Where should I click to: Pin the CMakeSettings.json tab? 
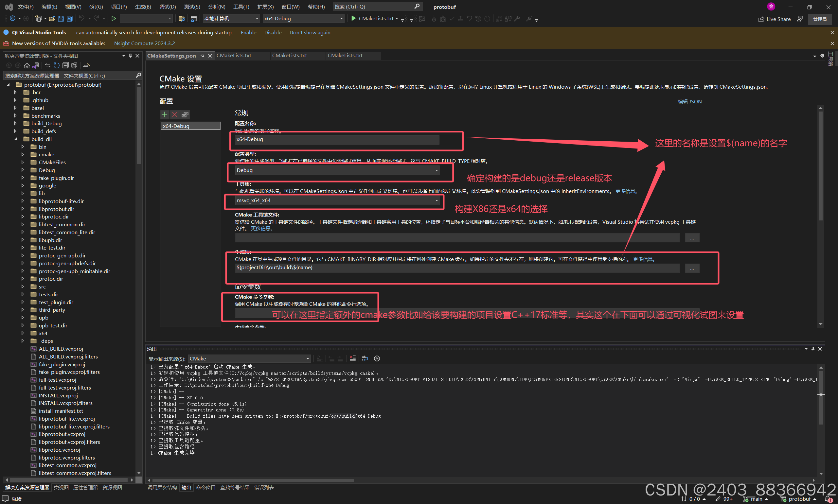(203, 56)
